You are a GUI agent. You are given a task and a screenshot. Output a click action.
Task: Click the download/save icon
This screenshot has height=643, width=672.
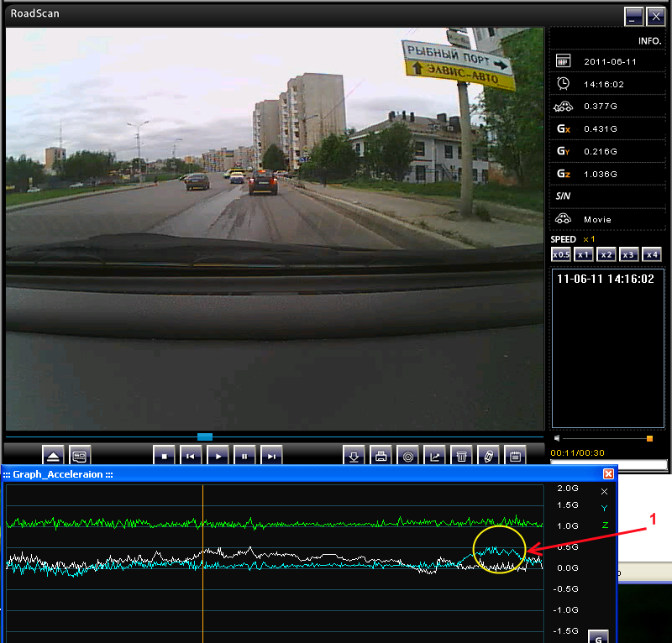[x=354, y=456]
